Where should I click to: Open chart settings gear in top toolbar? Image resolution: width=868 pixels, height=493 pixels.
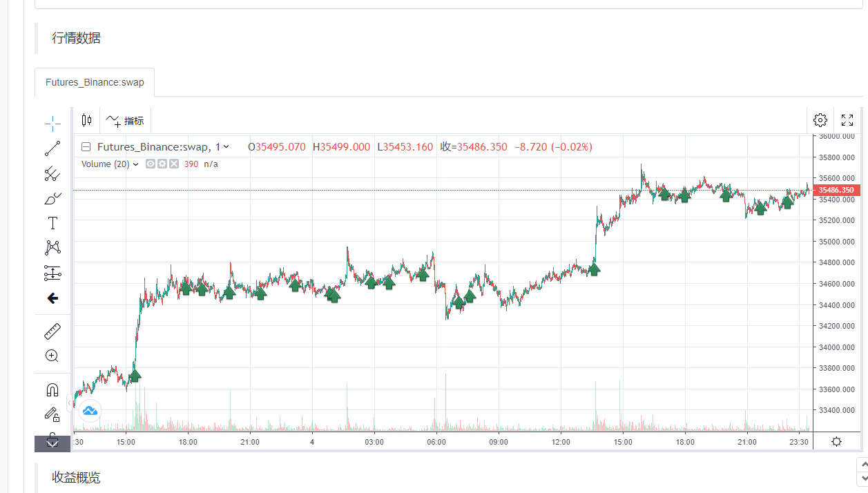[820, 120]
